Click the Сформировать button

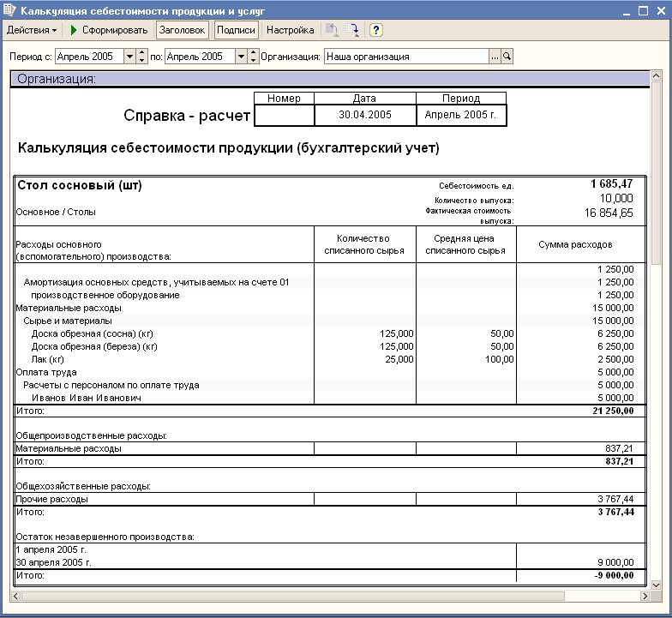coord(109,30)
